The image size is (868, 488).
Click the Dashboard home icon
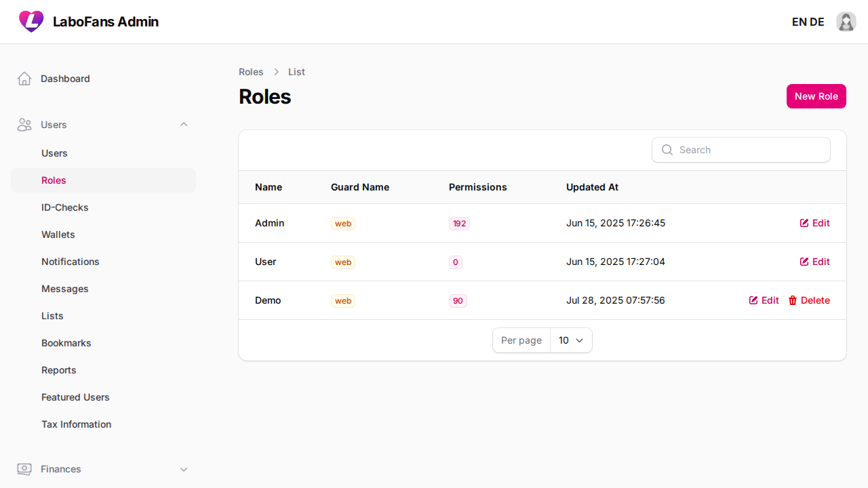24,79
